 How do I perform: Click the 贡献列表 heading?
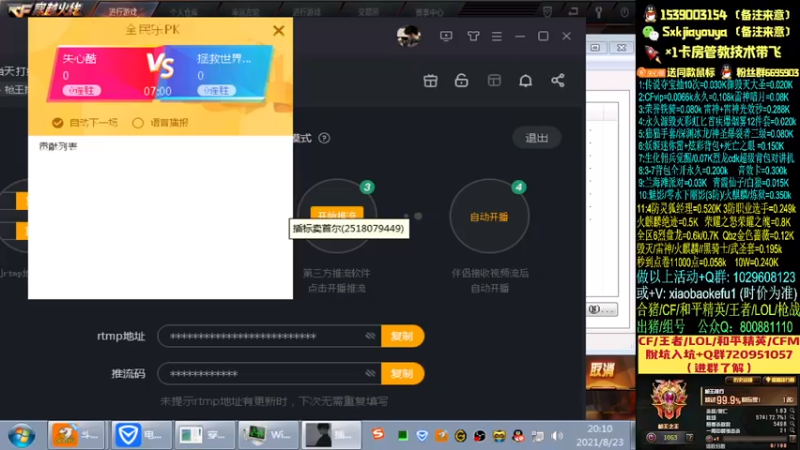[x=58, y=146]
